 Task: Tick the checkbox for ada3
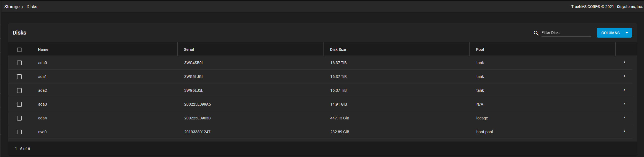pos(19,104)
